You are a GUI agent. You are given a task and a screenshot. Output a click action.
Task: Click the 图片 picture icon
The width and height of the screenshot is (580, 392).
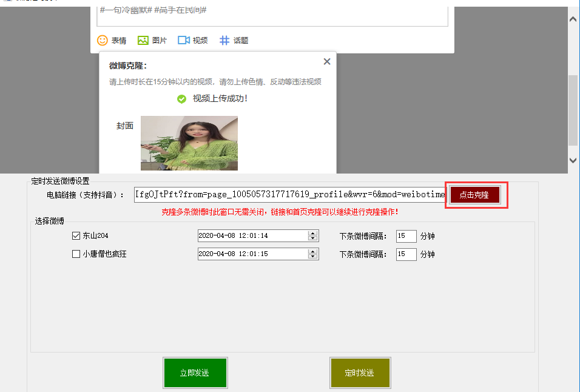[x=143, y=40]
